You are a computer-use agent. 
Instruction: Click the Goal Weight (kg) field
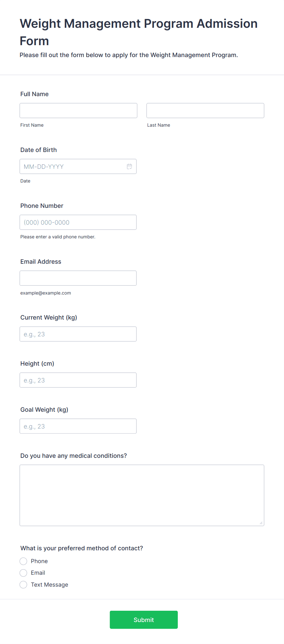[78, 426]
